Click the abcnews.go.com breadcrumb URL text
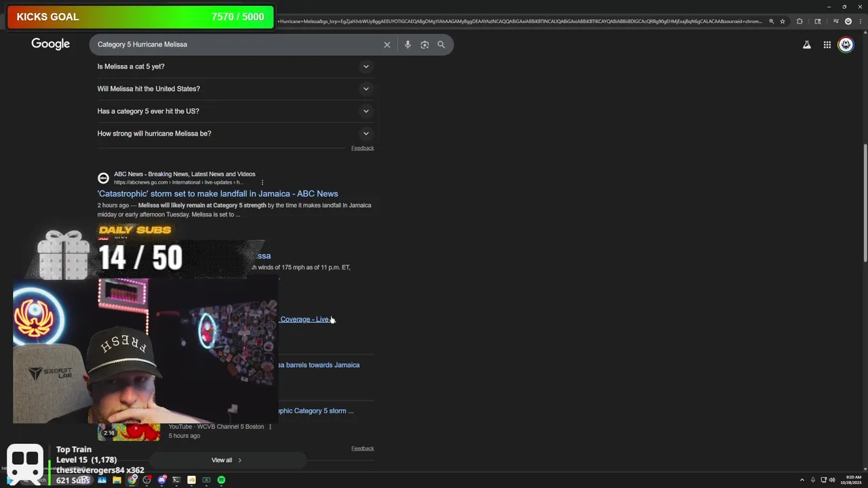868x488 pixels. (178, 182)
